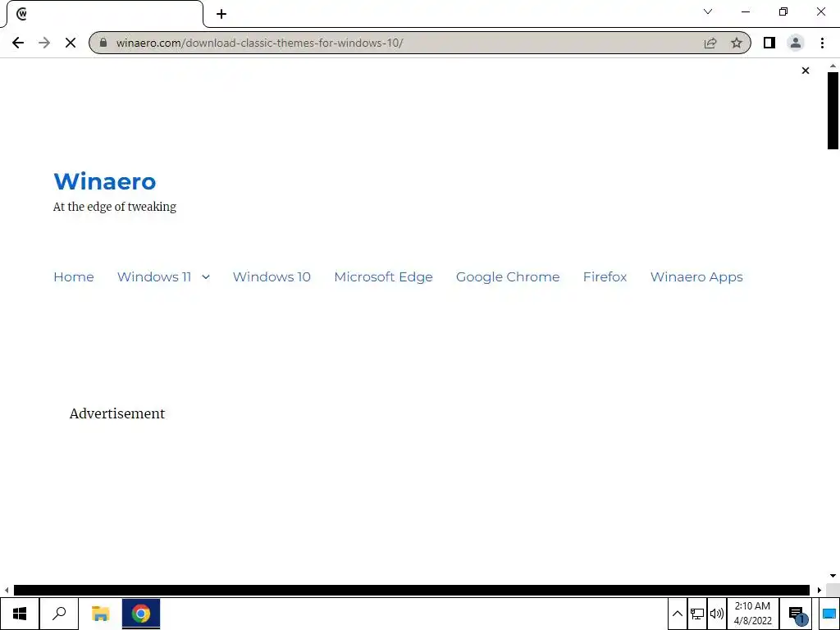Stop loading the page
Image resolution: width=840 pixels, height=630 pixels.
(x=71, y=43)
